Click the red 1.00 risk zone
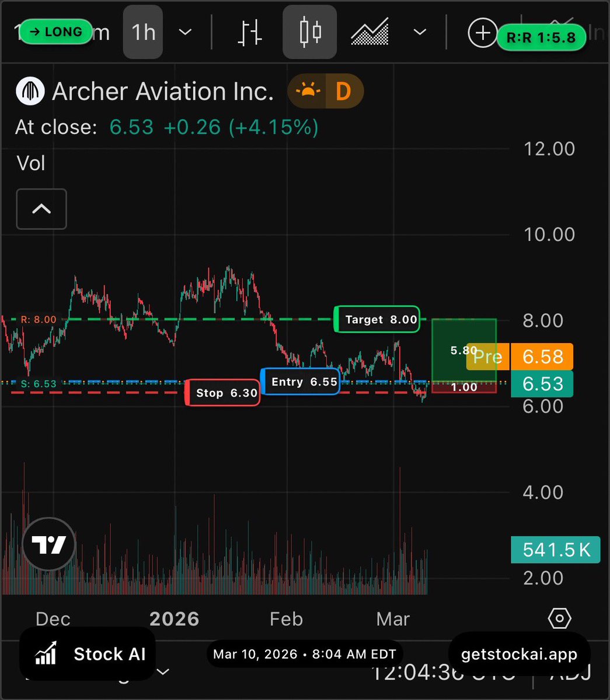Viewport: 610px width, 700px height. [464, 387]
